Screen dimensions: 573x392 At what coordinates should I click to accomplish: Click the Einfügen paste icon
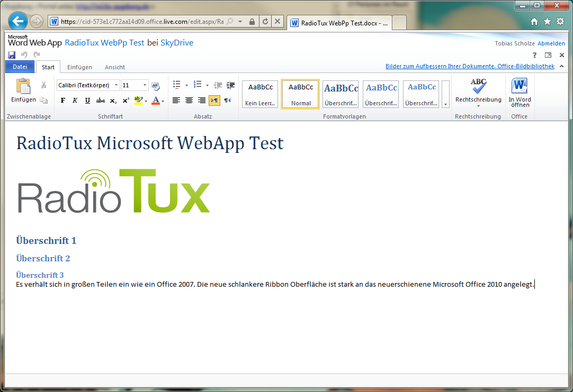pos(23,87)
